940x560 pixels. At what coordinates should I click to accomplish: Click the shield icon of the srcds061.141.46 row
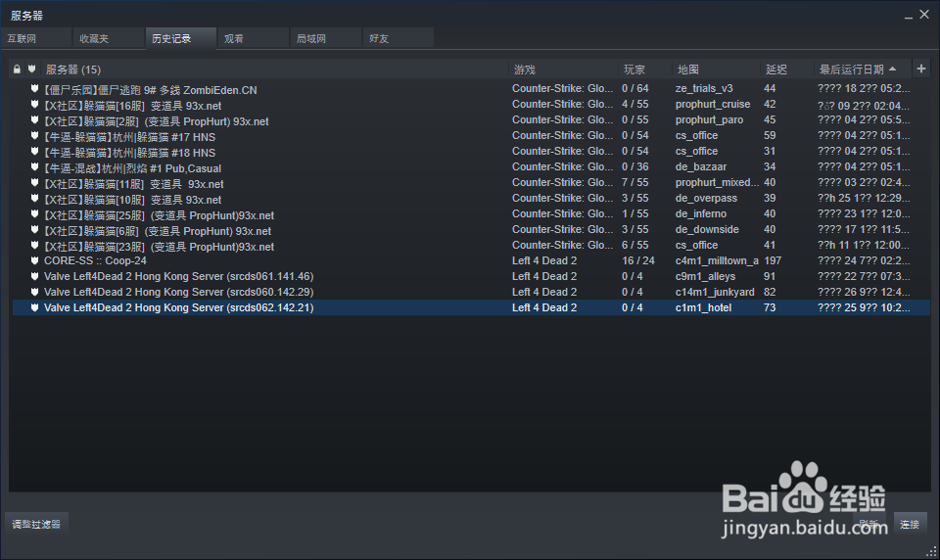tap(35, 276)
